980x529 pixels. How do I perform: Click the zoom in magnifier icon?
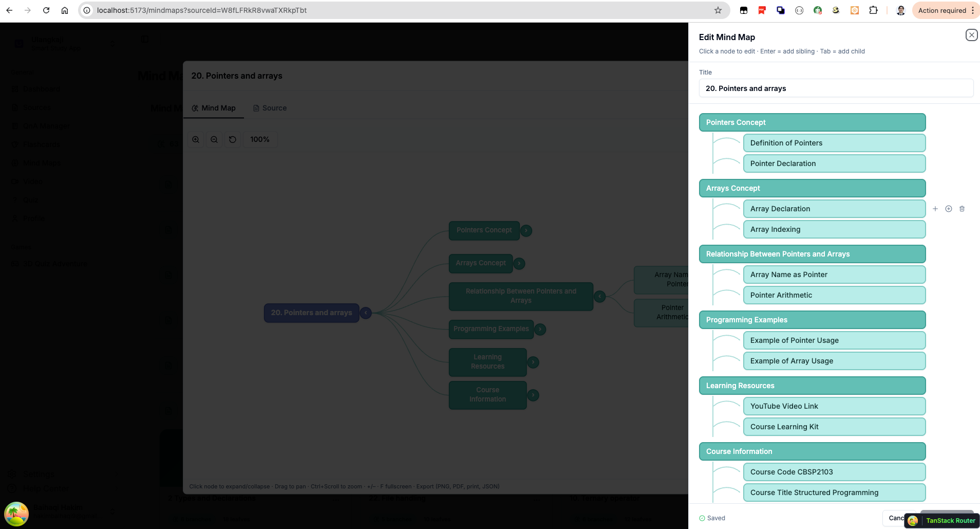(x=196, y=139)
